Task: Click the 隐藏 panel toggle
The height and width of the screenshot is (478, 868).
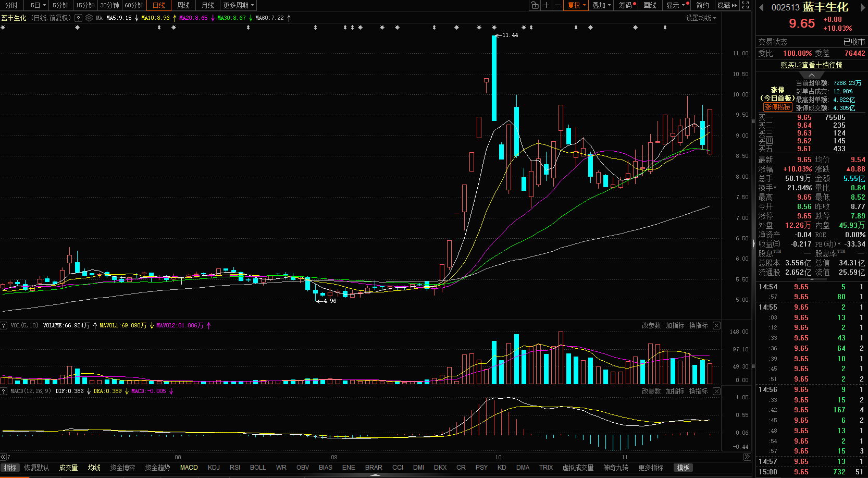Action: (x=727, y=5)
